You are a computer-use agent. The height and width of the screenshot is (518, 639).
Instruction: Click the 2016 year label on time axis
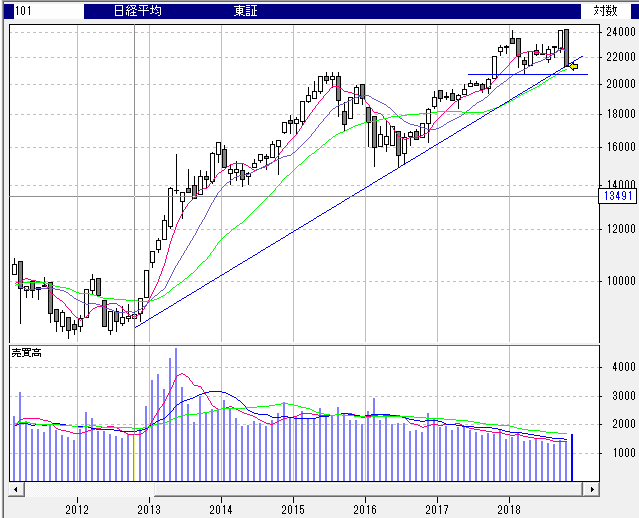(365, 508)
